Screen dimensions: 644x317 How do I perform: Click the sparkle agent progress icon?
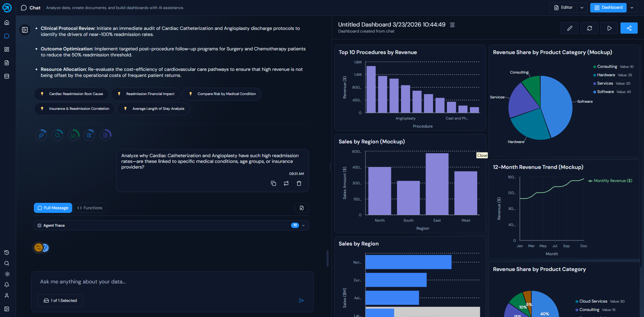coord(41,135)
